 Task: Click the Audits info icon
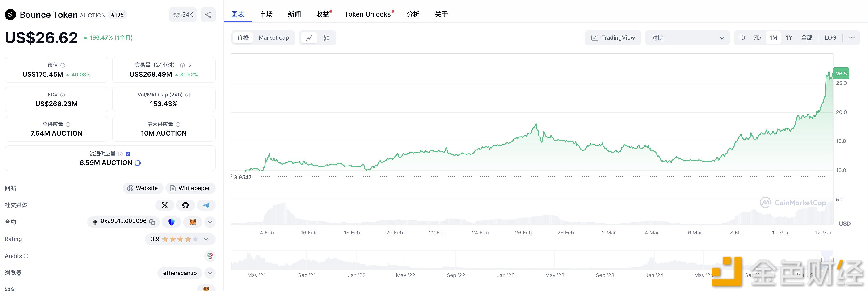tap(26, 256)
